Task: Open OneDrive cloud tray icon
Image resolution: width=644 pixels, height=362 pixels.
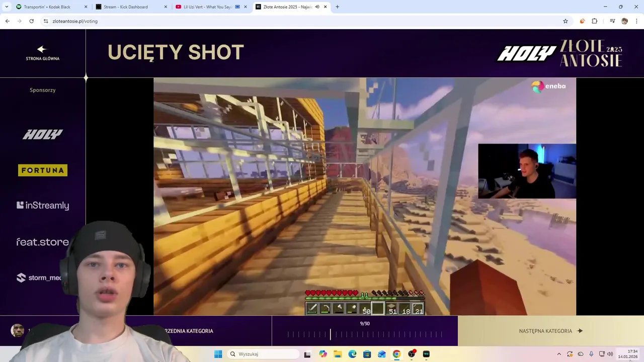Action: click(581, 354)
